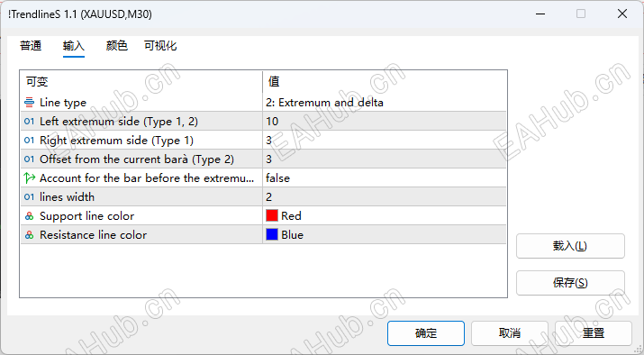
Task: Click the 载入(L) load button
Action: click(570, 246)
